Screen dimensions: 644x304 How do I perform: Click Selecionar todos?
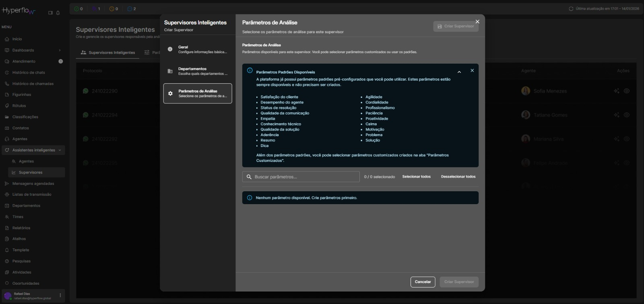click(x=416, y=177)
